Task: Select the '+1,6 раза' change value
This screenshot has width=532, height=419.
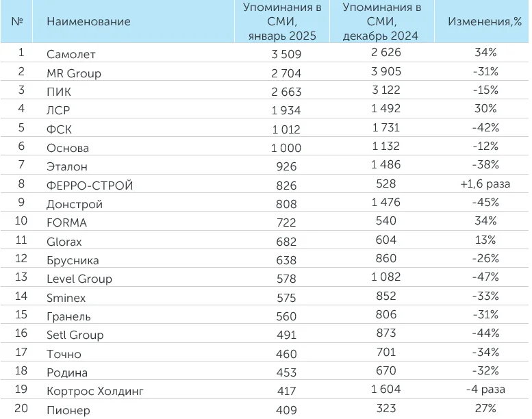Action: click(x=485, y=184)
